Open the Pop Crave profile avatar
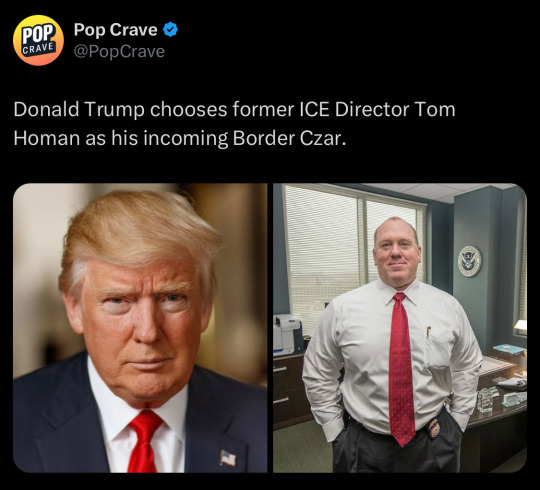This screenshot has height=490, width=540. point(38,40)
